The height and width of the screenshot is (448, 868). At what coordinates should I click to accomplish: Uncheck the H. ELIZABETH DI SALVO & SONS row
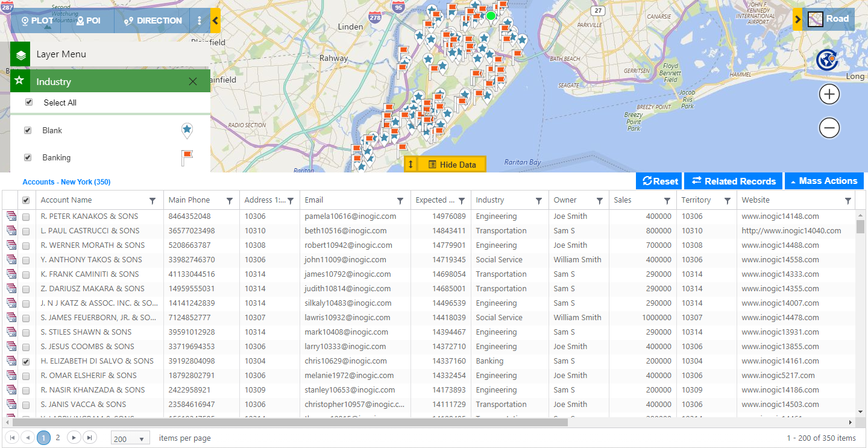pos(26,361)
